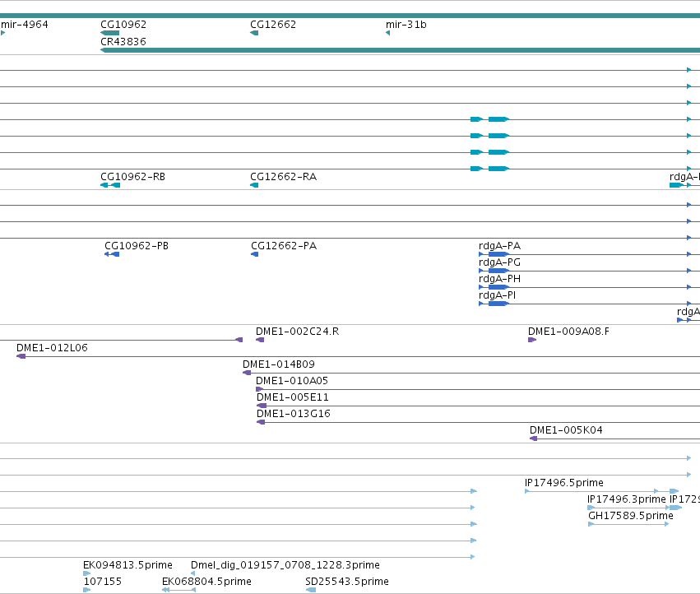This screenshot has width=700, height=594.
Task: Select the rdgA-PH isoform label
Action: point(499,279)
